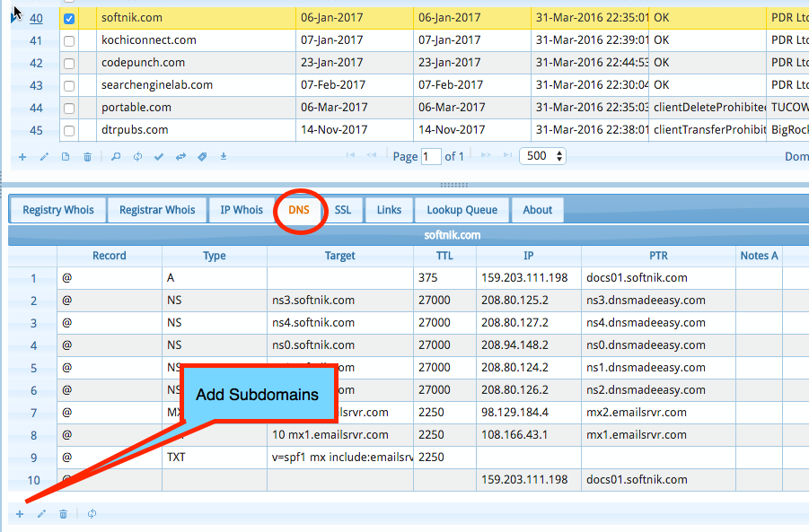Click the refresh icon in the DNS panel toolbar

(92, 514)
